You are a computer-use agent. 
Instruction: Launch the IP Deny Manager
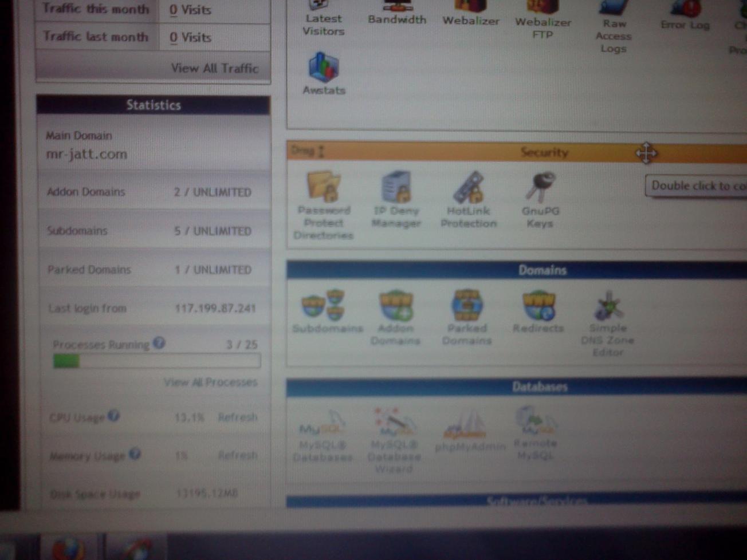point(396,198)
